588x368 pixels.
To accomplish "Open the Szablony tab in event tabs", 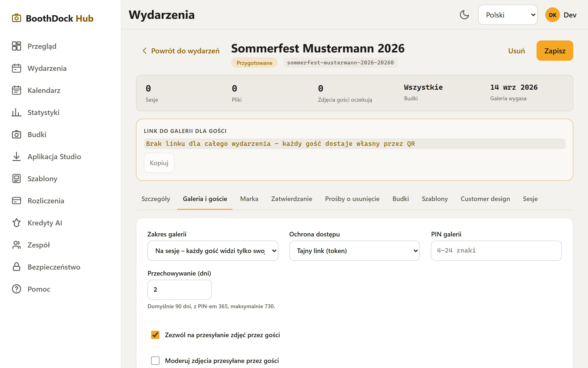I will tap(435, 199).
